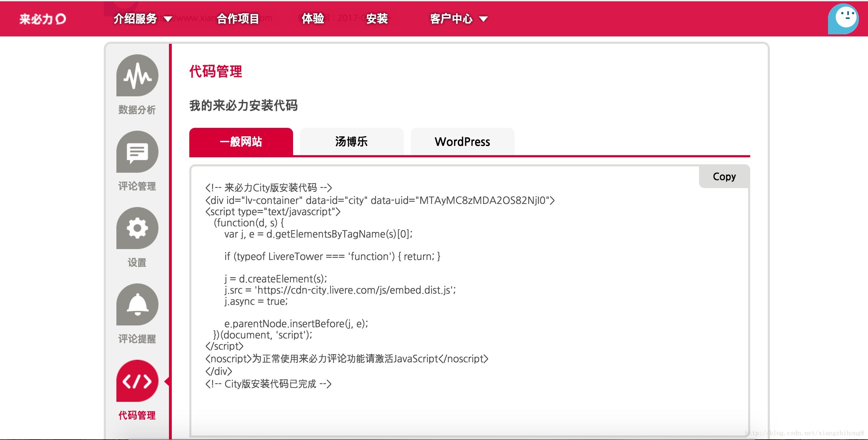This screenshot has width=868, height=440.
Task: Open the 数据分析 analytics icon
Action: pyautogui.click(x=137, y=75)
